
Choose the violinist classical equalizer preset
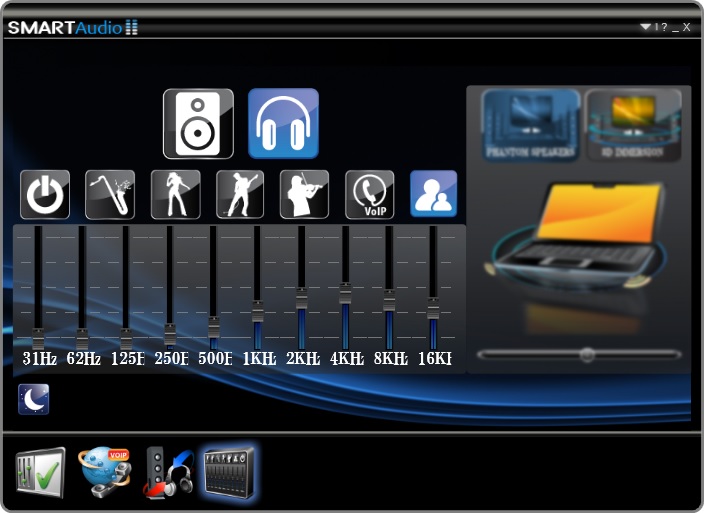(304, 195)
